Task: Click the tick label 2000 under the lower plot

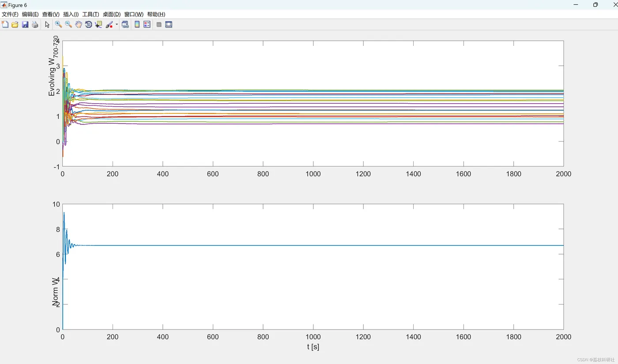Action: 563,337
